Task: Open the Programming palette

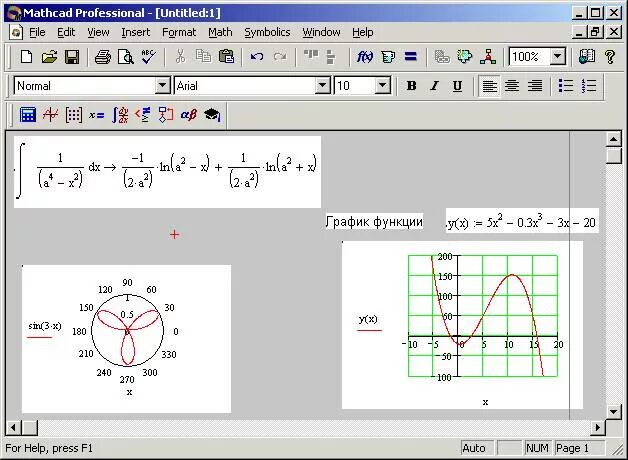Action: [166, 115]
